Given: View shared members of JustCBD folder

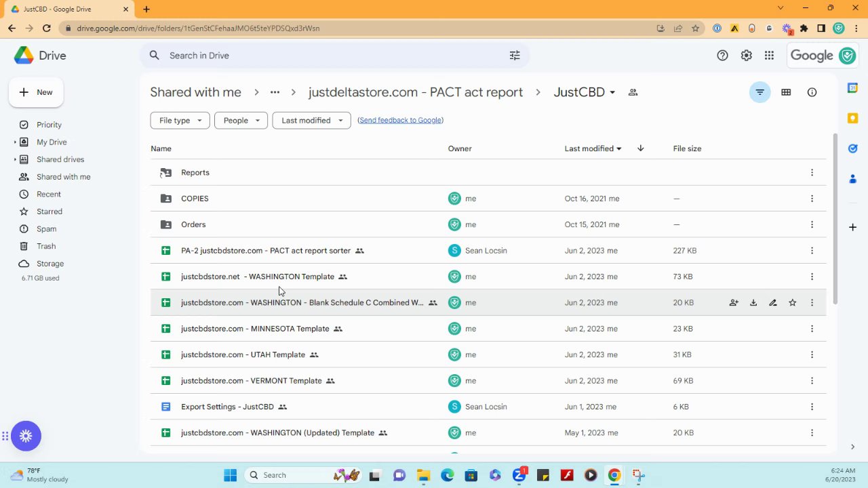Looking at the screenshot, I should [x=633, y=92].
